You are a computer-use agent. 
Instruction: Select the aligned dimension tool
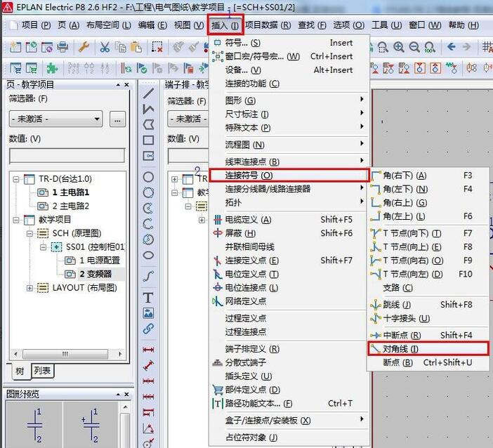[148, 365]
